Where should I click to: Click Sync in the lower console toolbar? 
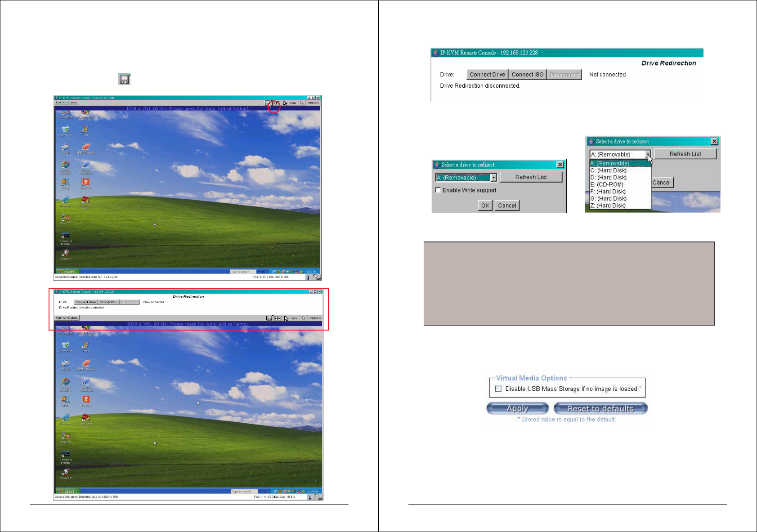[x=295, y=318]
